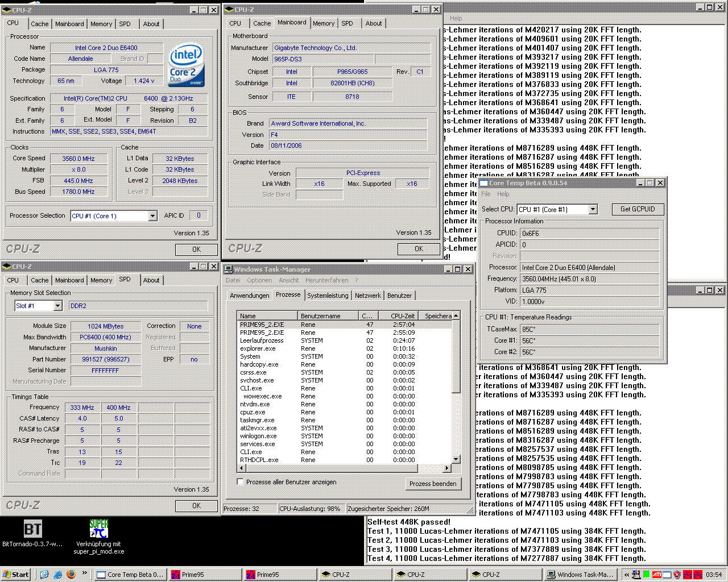Click the network connection tray icon
Screen dimensions: 728x582
coord(636,575)
